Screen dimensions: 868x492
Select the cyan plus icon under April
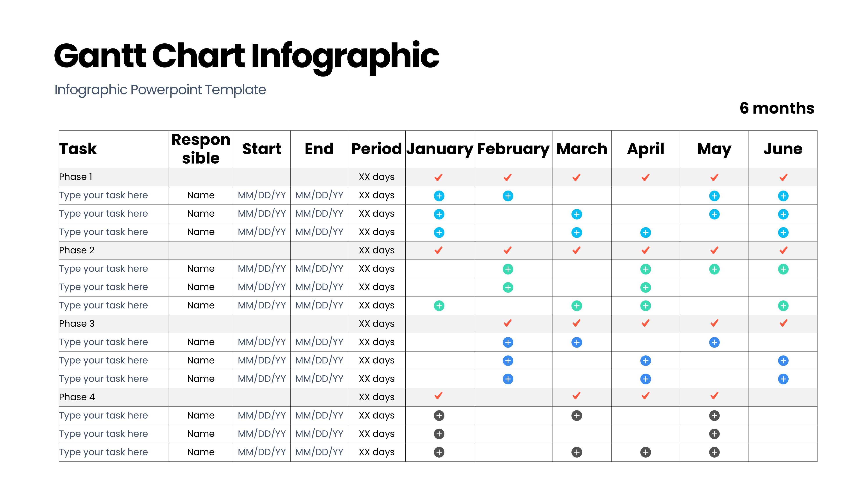646,232
